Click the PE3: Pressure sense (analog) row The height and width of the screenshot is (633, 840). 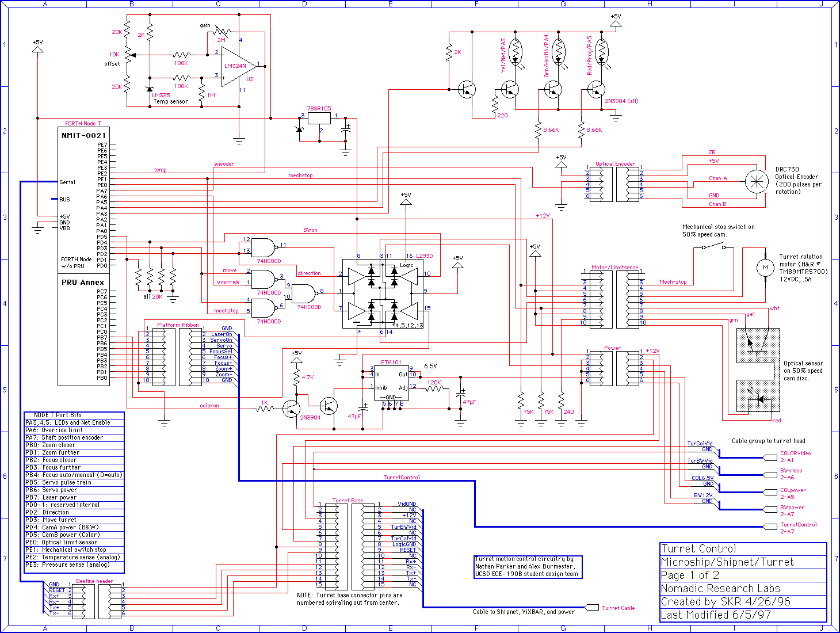coord(74,565)
